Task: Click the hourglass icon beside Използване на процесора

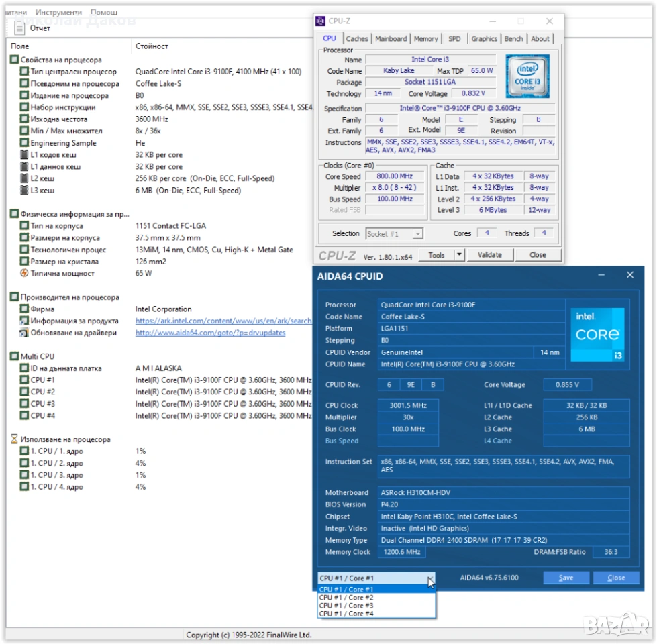Action: click(14, 439)
